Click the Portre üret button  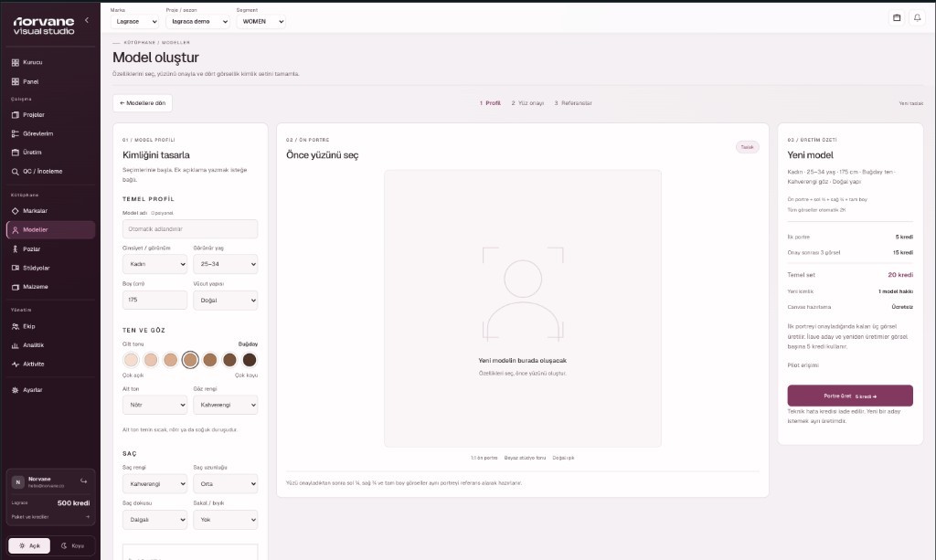click(850, 396)
